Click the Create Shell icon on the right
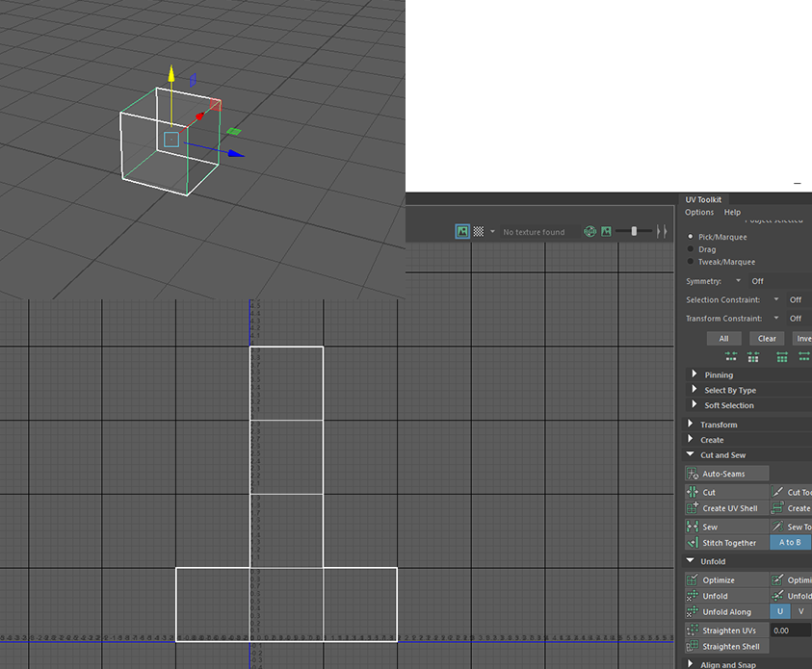812x669 pixels. [777, 508]
